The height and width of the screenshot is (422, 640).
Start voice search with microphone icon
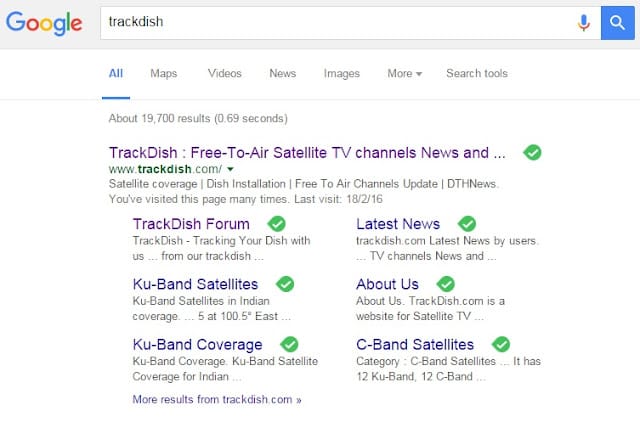(x=584, y=21)
